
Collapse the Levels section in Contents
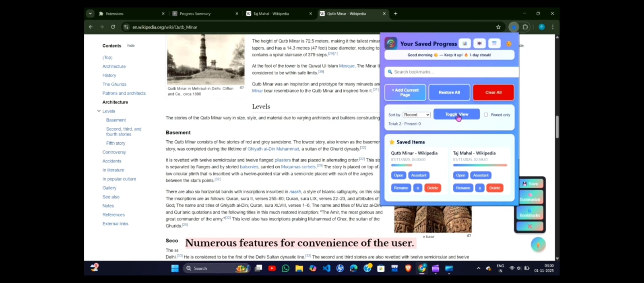pyautogui.click(x=99, y=111)
